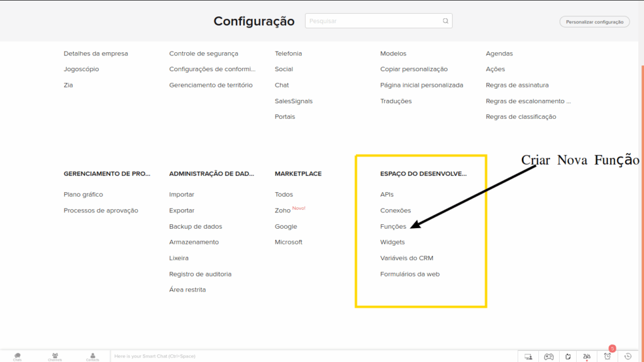
Task: Open Traduções link
Action: (x=396, y=101)
